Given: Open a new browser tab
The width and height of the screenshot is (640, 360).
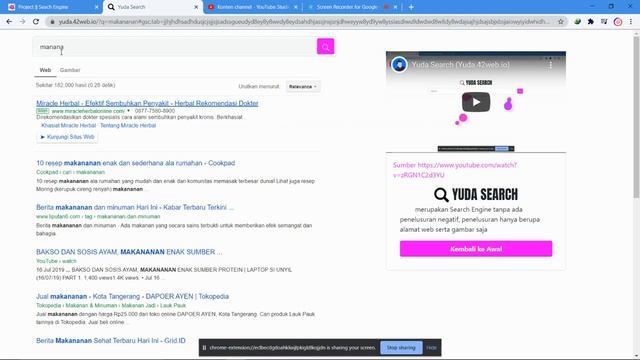Looking at the screenshot, I should 411,7.
